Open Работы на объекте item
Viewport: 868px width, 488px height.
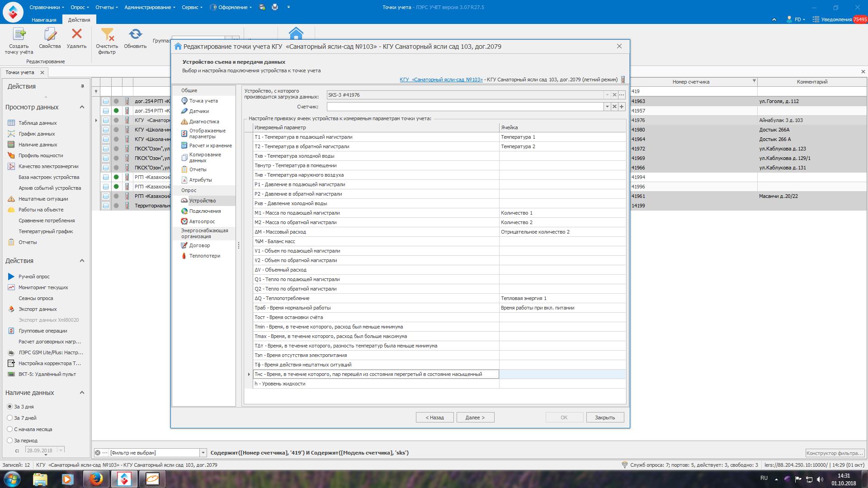(x=41, y=210)
